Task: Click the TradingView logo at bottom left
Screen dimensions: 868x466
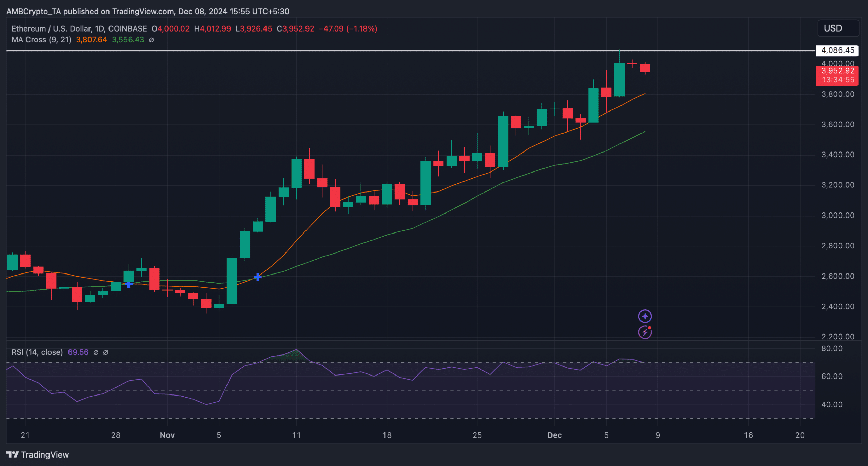Action: tap(38, 454)
